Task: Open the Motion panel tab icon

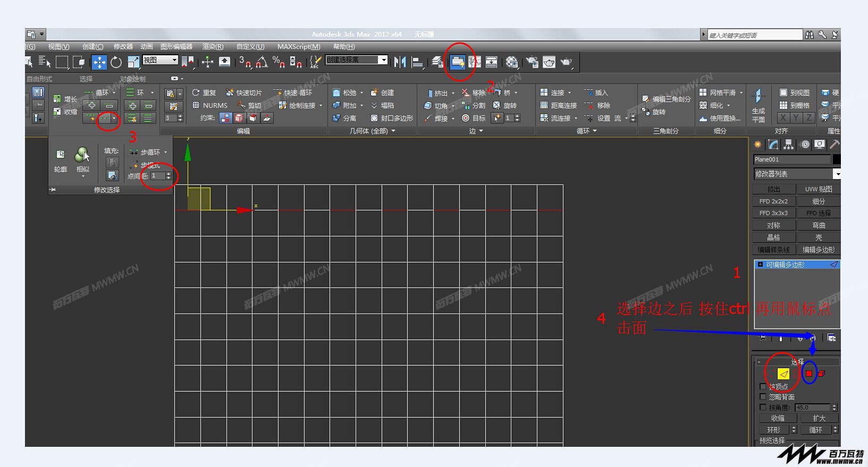Action: (x=805, y=145)
